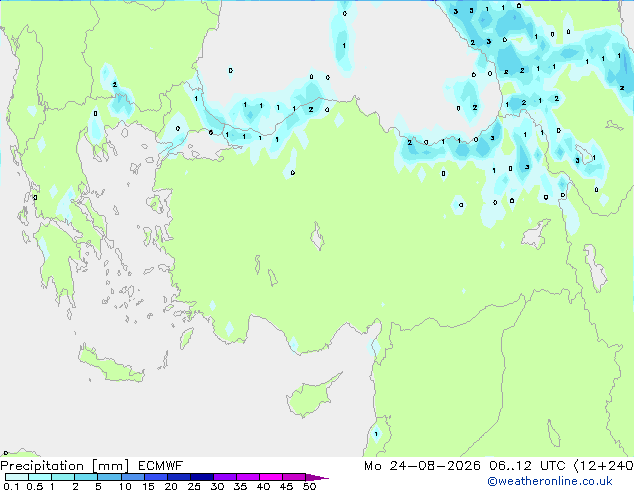This screenshot has width=634, height=490.
Task: Choose the legend swatch between 35 and 40
Action: [x=248, y=477]
